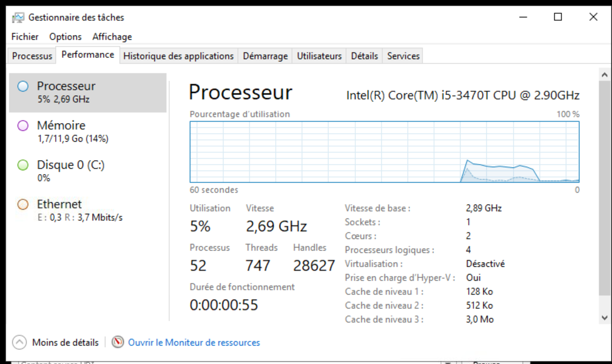Click Cache de niveau 2 512 Ko value
This screenshot has width=612, height=364.
click(479, 305)
